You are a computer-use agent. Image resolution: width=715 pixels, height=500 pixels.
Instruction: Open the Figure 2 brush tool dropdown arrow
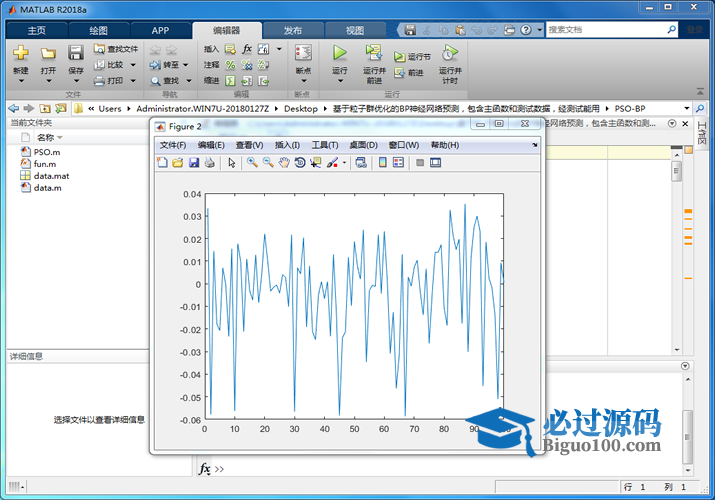[344, 163]
